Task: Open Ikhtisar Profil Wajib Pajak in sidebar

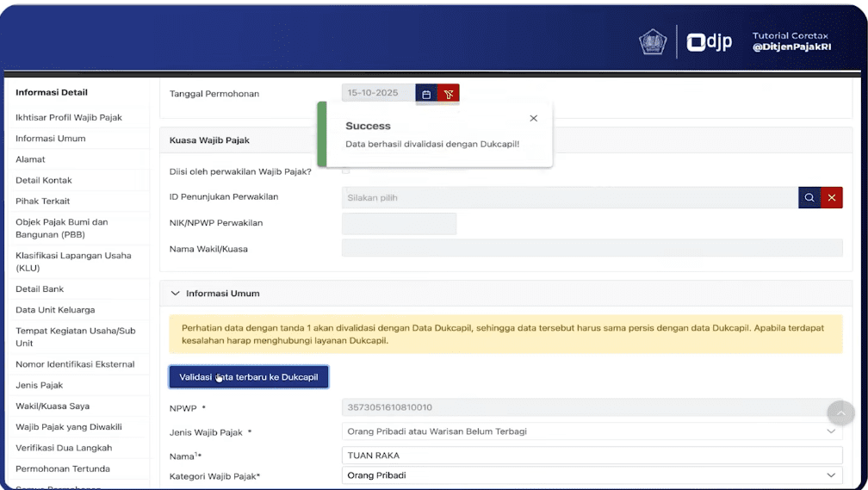Action: pyautogui.click(x=69, y=117)
